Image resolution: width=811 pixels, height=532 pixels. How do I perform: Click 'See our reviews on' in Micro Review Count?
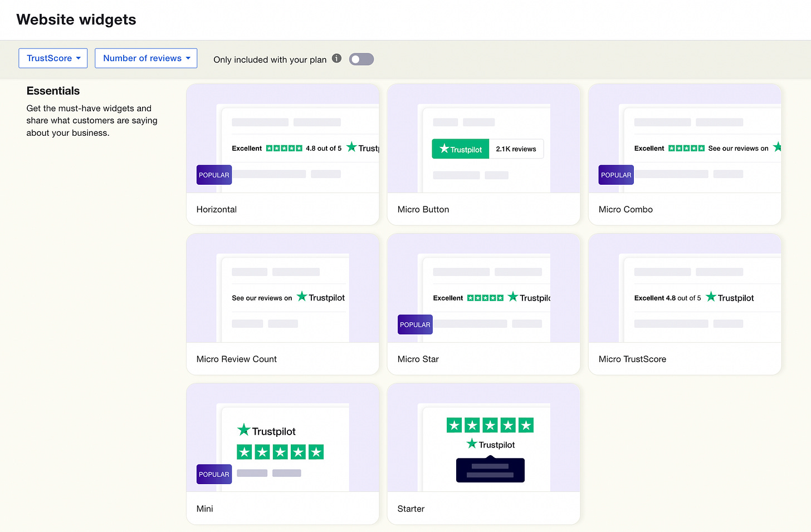click(x=262, y=298)
